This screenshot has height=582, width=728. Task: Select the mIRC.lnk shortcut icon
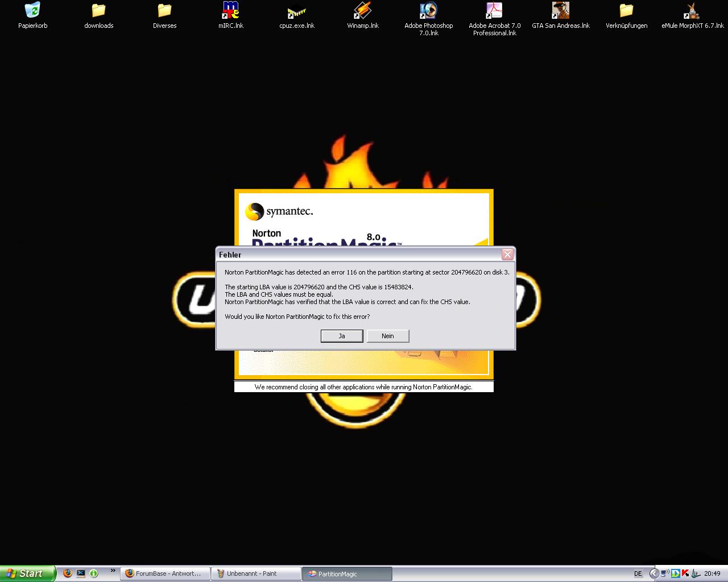(230, 15)
